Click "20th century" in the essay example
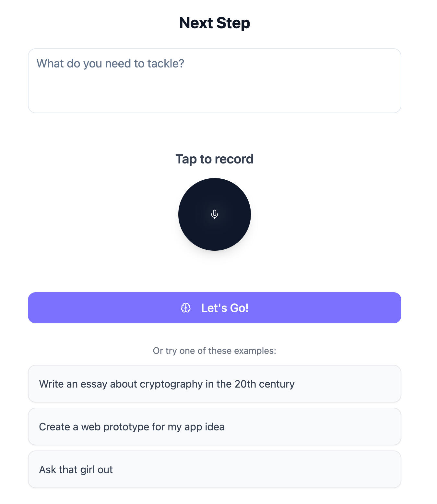Image resolution: width=437 pixels, height=504 pixels. click(x=265, y=384)
